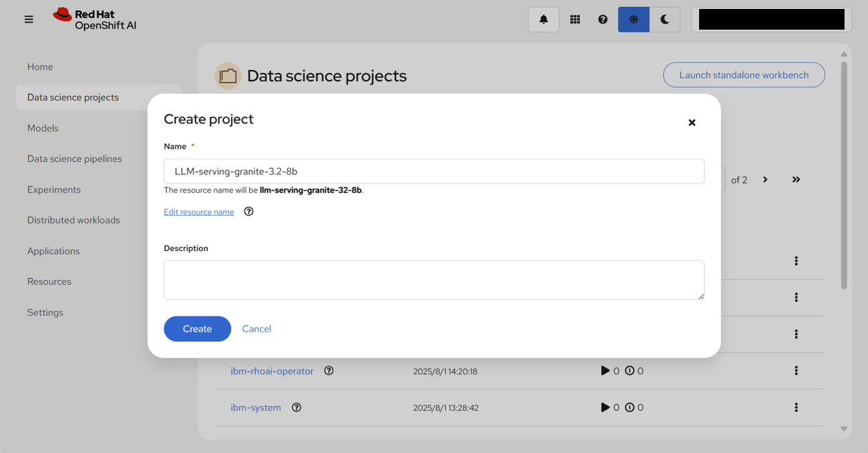
Task: Click help icon next to ibm-rhoai-operator
Action: pyautogui.click(x=329, y=371)
